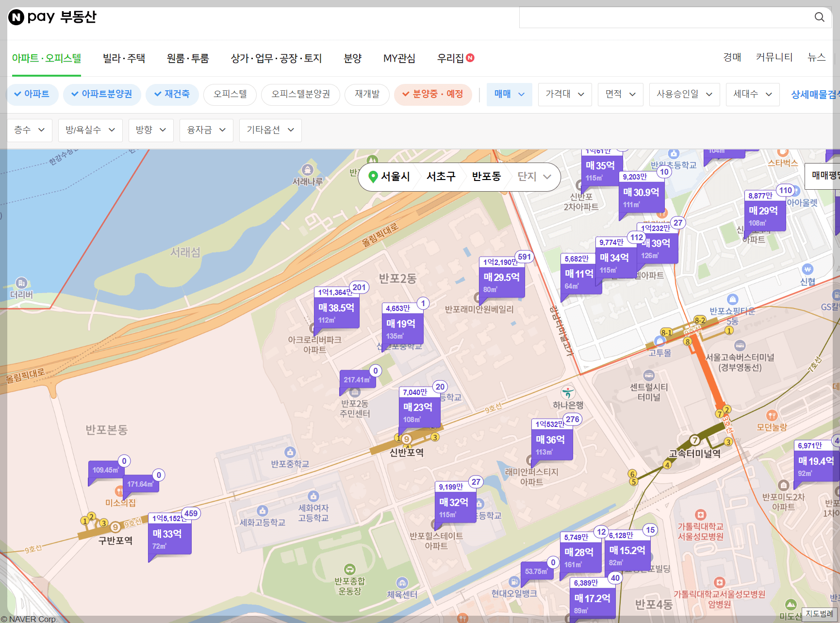Select the 빌라·주택 tab
The width and height of the screenshot is (840, 623).
[x=124, y=58]
